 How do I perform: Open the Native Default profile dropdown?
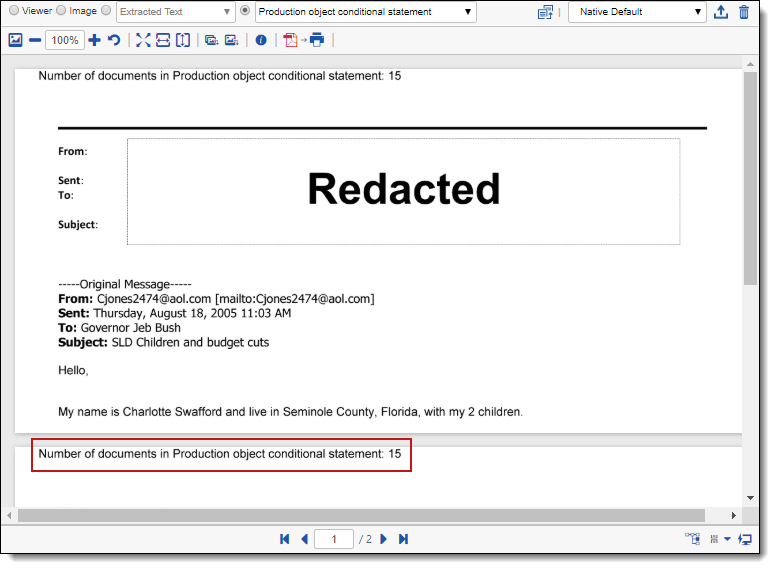coord(637,12)
